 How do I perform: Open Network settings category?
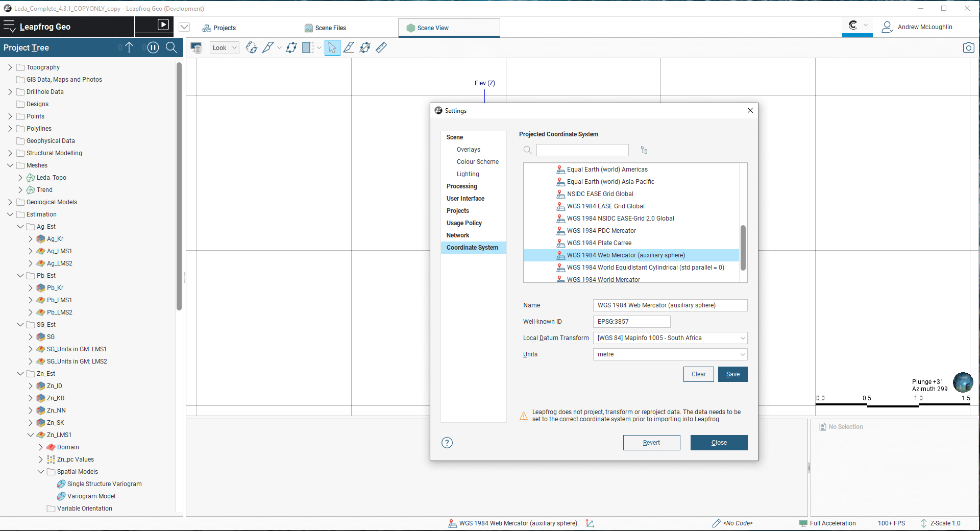pos(458,235)
